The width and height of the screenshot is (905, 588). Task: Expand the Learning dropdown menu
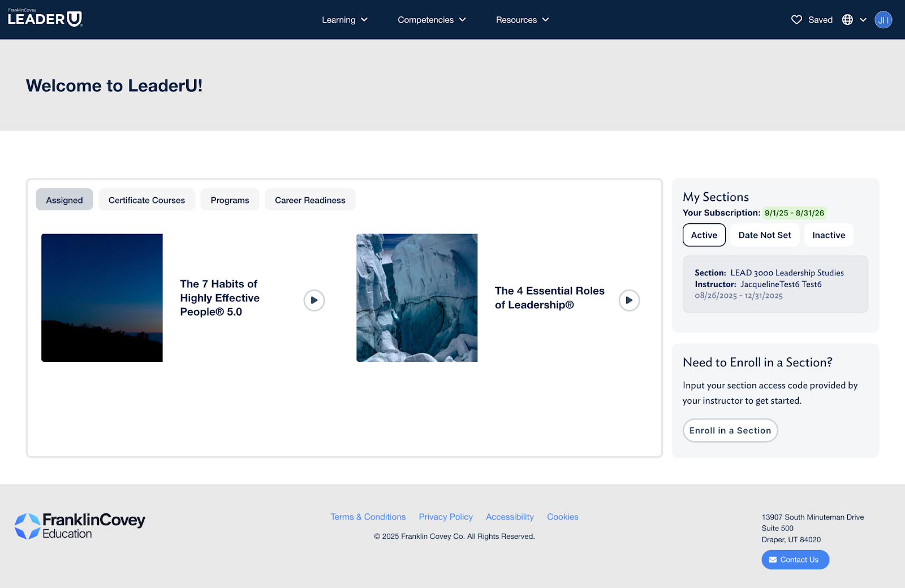click(x=344, y=20)
